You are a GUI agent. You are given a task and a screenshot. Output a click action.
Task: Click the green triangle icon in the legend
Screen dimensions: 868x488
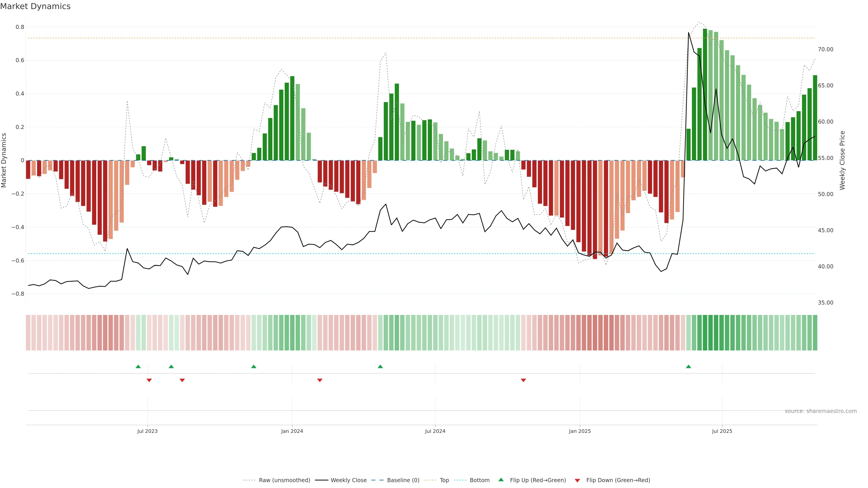(x=501, y=480)
